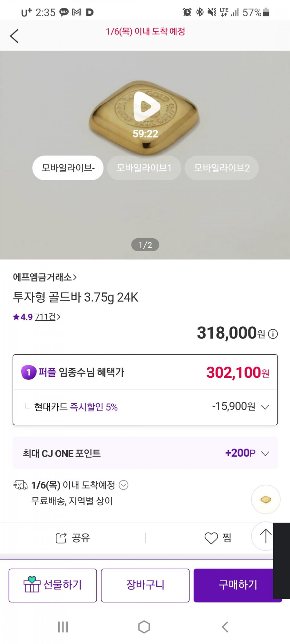The height and width of the screenshot is (644, 290).
Task: Switch to the 모바일라이브1 tab
Action: (x=144, y=168)
